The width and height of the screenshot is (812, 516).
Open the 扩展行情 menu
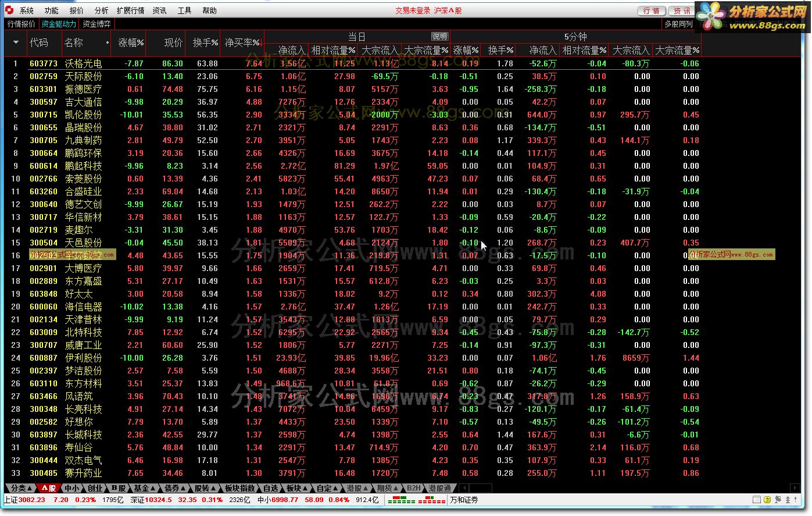coord(131,10)
